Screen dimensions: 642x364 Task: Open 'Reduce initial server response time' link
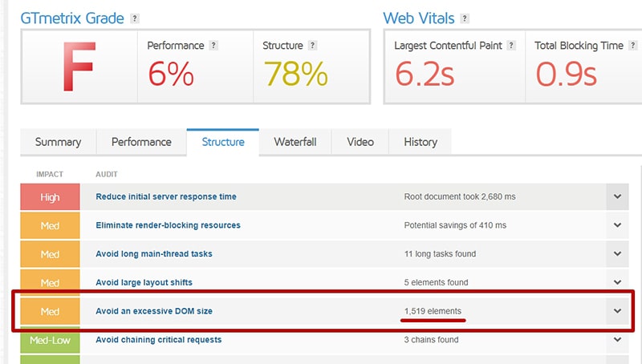[x=165, y=196]
